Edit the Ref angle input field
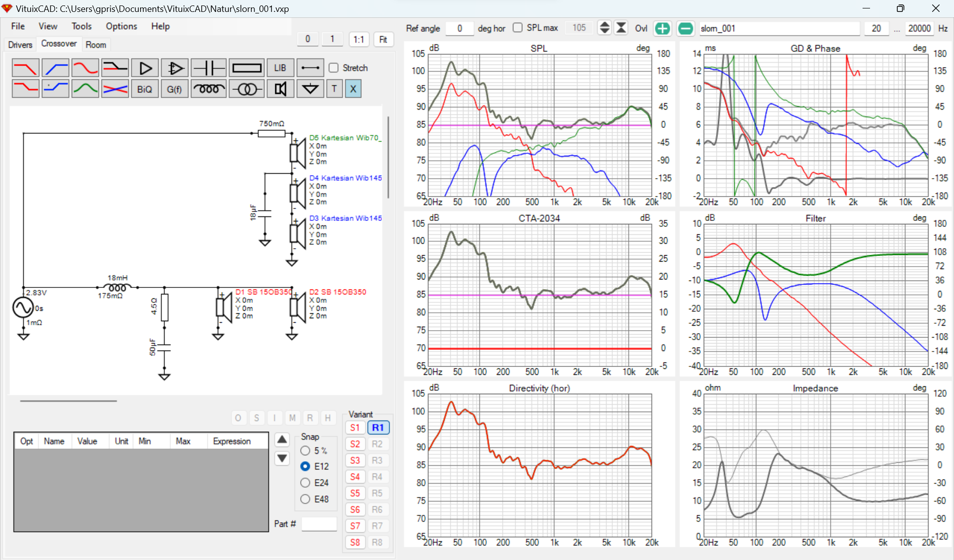Image resolution: width=954 pixels, height=560 pixels. [x=460, y=28]
